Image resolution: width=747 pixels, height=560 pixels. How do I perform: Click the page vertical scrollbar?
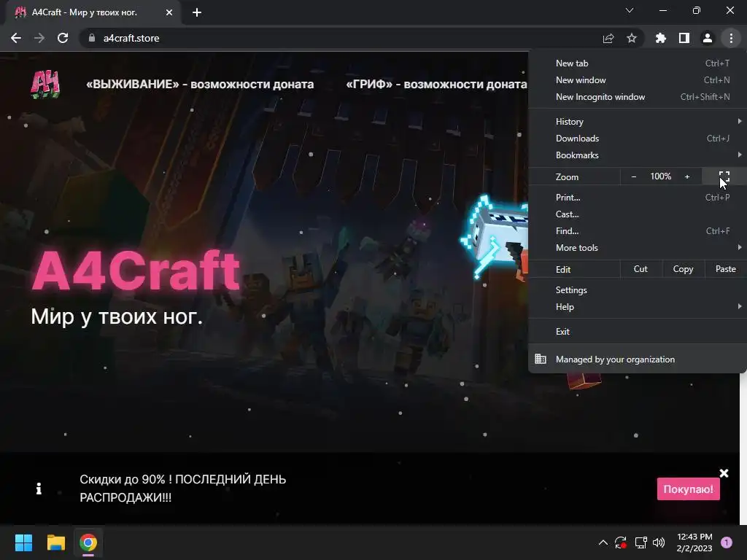pyautogui.click(x=743, y=448)
